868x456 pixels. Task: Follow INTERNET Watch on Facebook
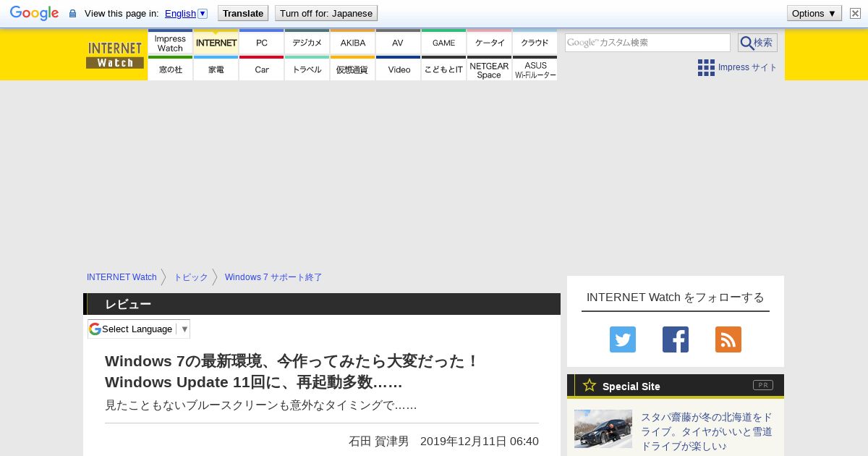click(x=676, y=339)
